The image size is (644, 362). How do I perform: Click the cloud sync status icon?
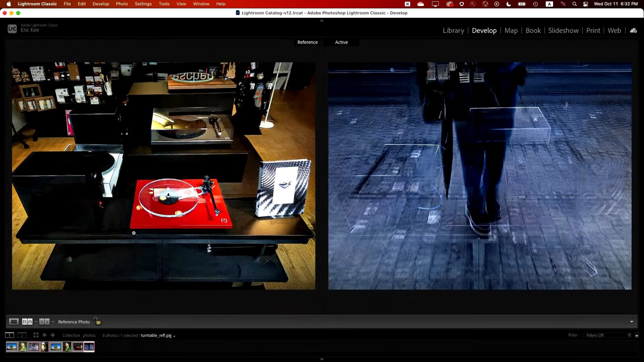click(x=633, y=31)
